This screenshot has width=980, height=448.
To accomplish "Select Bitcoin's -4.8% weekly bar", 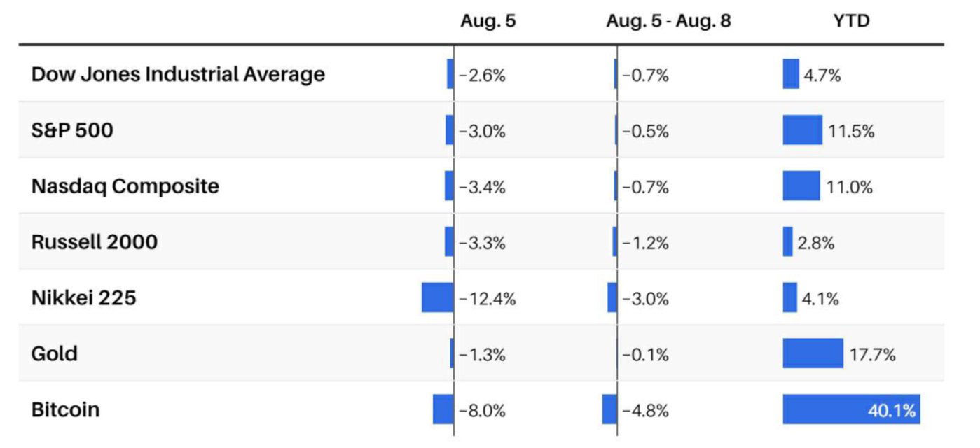I will pos(609,409).
